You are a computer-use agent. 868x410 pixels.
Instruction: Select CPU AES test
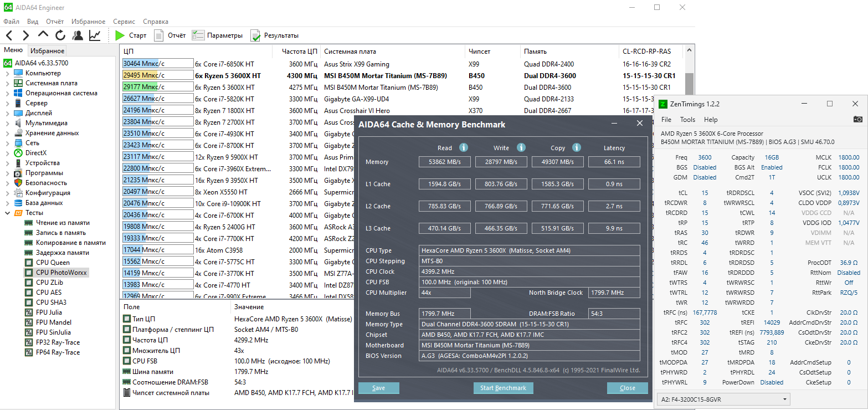(49, 293)
